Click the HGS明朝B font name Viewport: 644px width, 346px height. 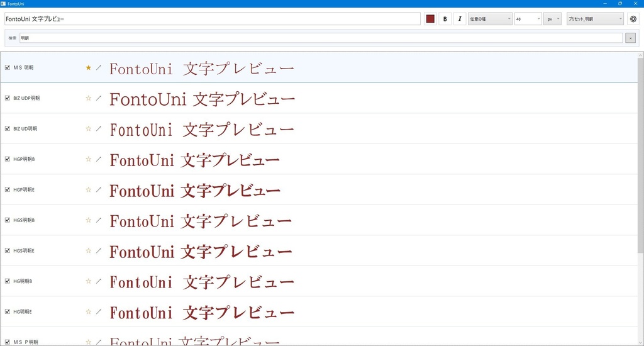25,220
